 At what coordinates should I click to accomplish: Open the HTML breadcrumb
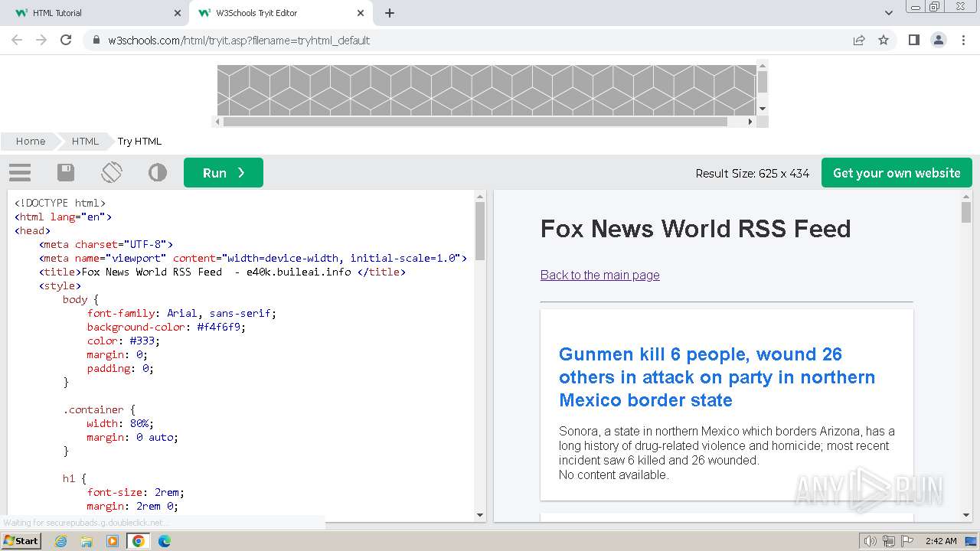[x=85, y=141]
